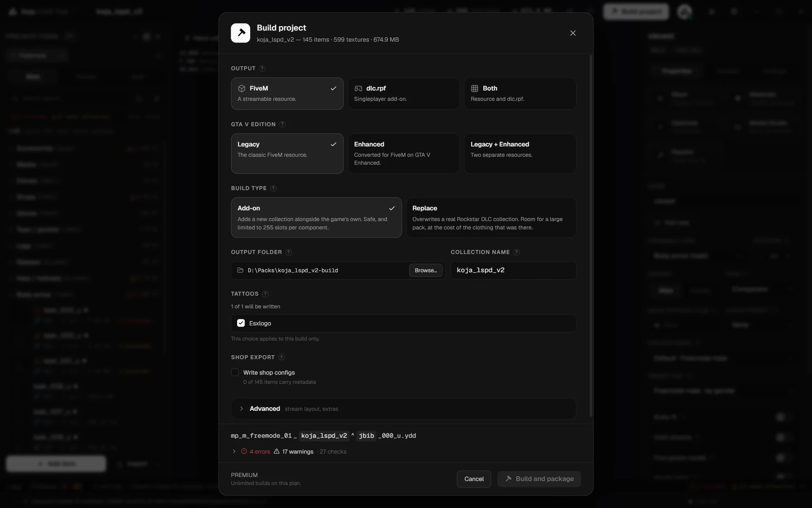Show help for Output Folder
This screenshot has height=508, width=812.
point(289,252)
